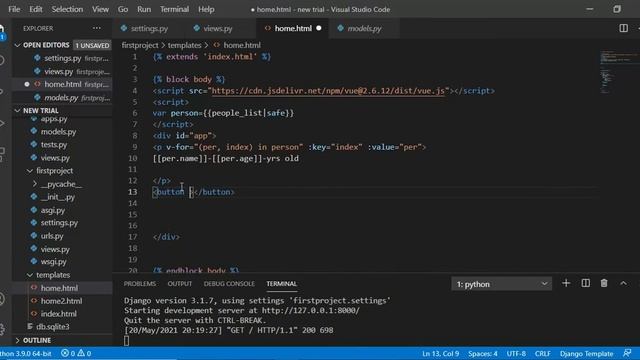Click the split editor right icon
The height and width of the screenshot is (360, 640).
(x=623, y=28)
